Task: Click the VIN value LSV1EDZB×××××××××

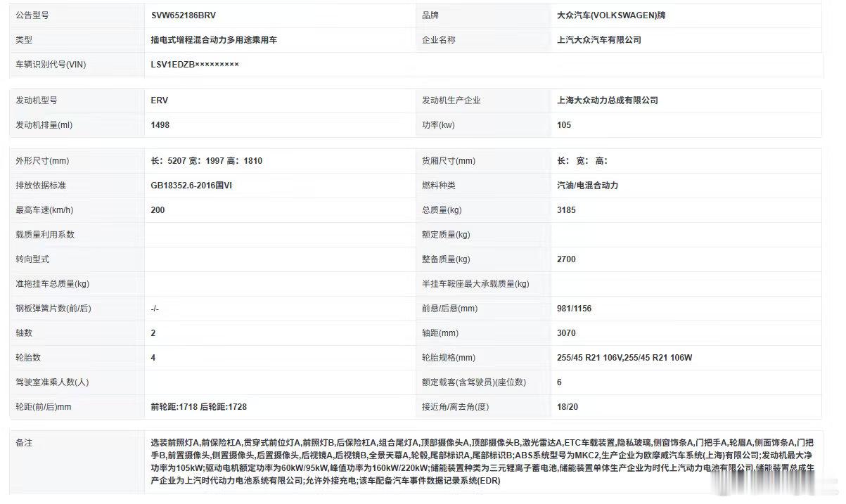Action: coord(195,65)
